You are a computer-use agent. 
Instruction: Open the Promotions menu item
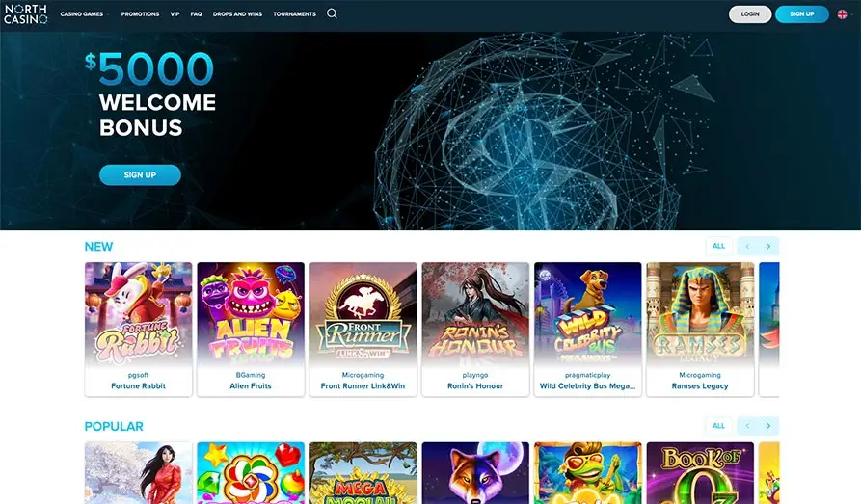click(140, 14)
